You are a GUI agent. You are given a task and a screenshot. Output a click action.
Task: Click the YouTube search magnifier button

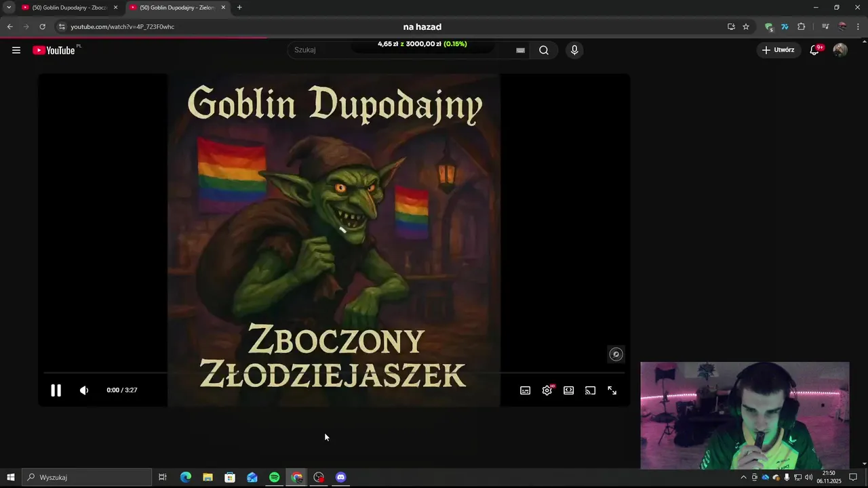pos(544,50)
